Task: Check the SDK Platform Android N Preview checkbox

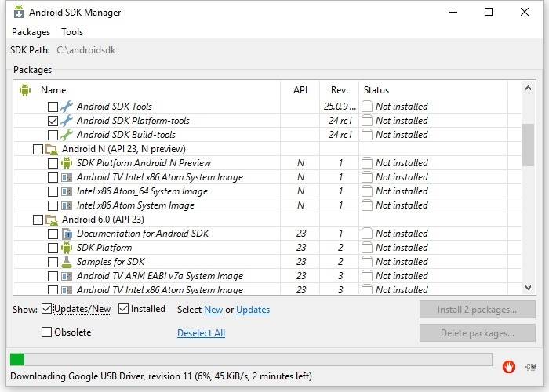Action: [53, 163]
